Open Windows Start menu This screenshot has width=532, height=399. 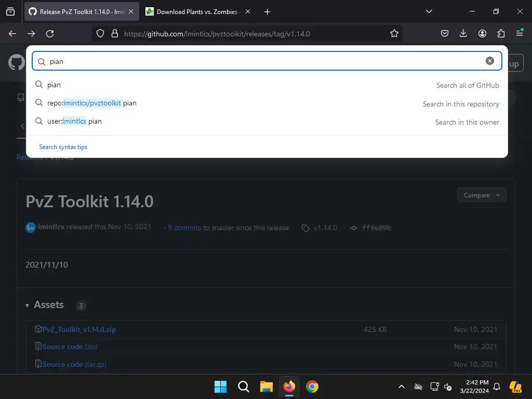point(220,387)
